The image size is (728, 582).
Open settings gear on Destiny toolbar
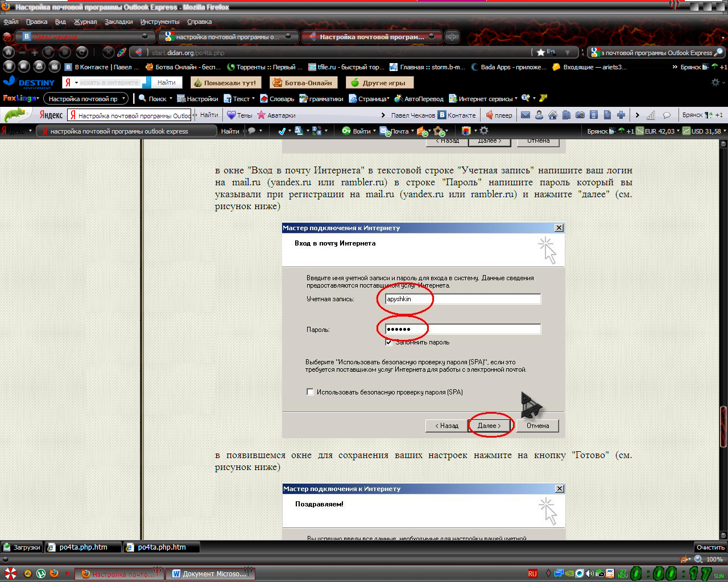coord(715,82)
